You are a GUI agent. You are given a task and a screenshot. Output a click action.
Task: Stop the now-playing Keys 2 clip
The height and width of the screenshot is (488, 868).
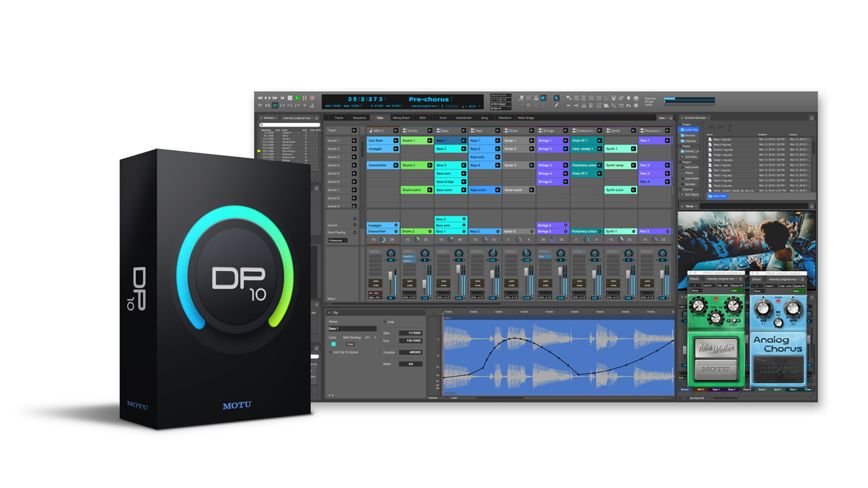[498, 231]
